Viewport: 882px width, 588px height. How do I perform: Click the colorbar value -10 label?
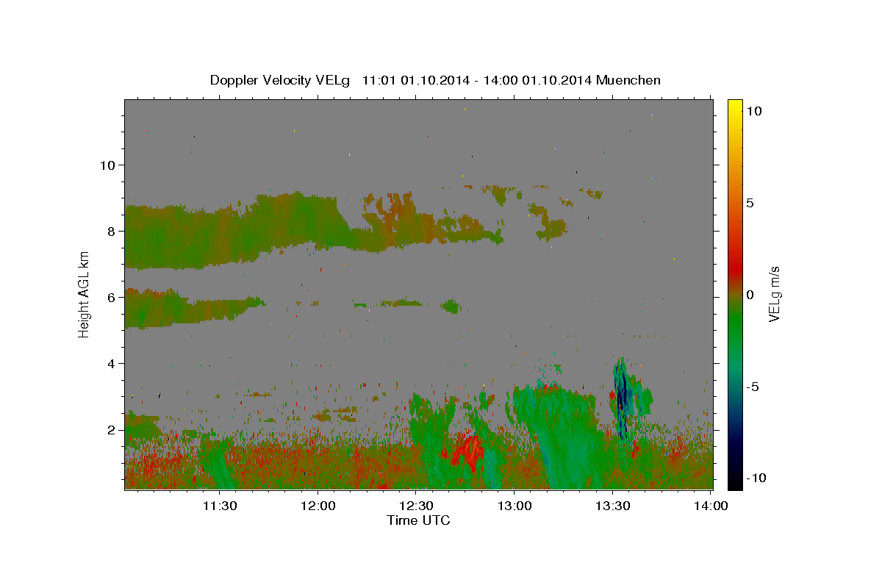755,478
